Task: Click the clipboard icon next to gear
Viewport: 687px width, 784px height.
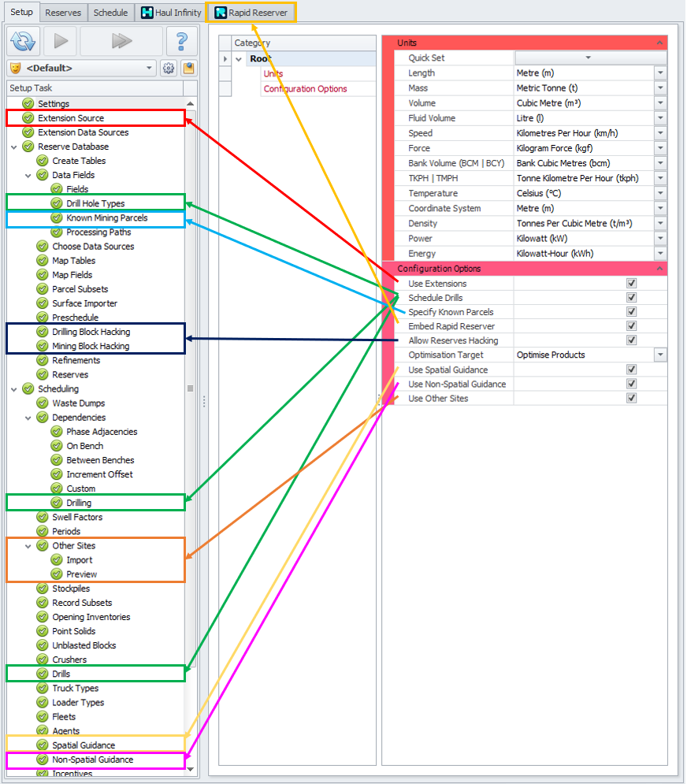Action: click(x=188, y=68)
